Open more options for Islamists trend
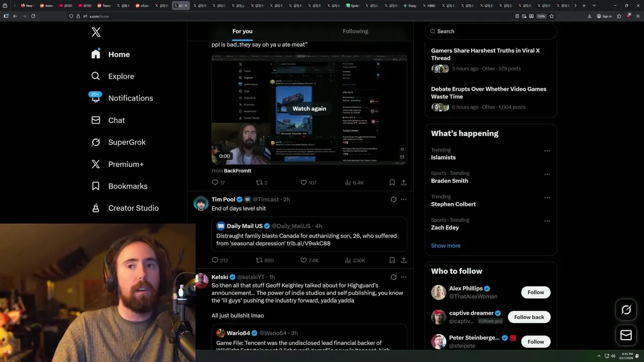The width and height of the screenshot is (644, 362). [547, 151]
